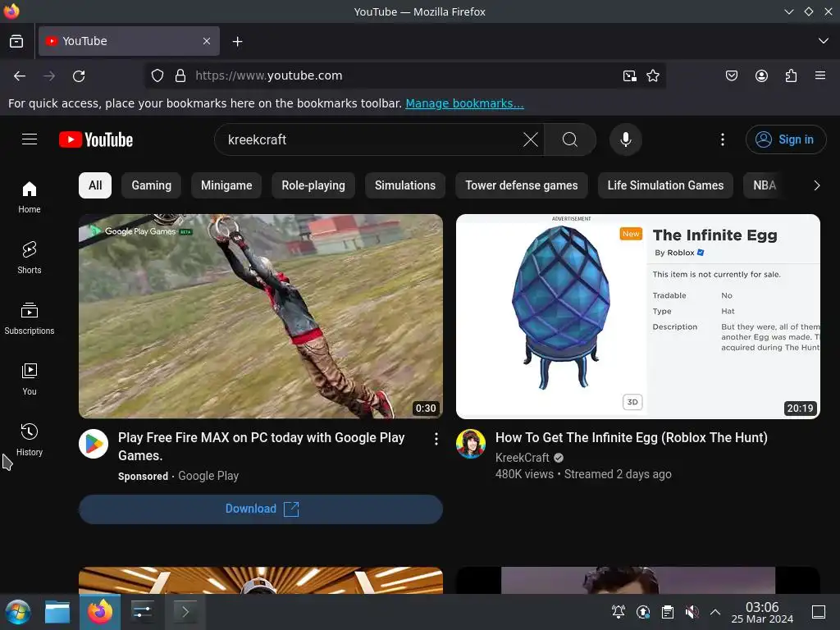Select the Simulations filter chip
The width and height of the screenshot is (840, 630).
(405, 185)
